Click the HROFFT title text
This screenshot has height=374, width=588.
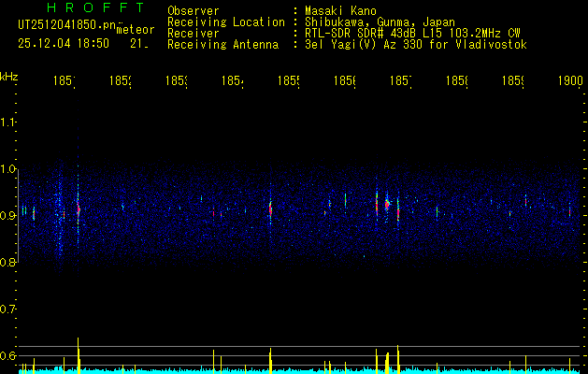click(96, 7)
